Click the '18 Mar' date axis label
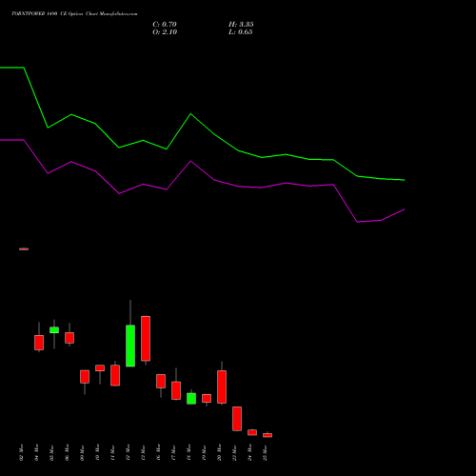476x476 pixels. (x=188, y=452)
